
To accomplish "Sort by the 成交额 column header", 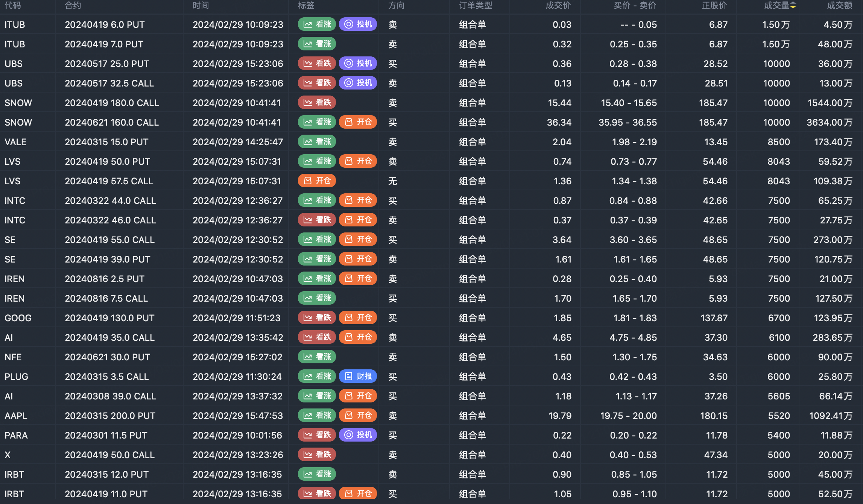I will tap(839, 5).
